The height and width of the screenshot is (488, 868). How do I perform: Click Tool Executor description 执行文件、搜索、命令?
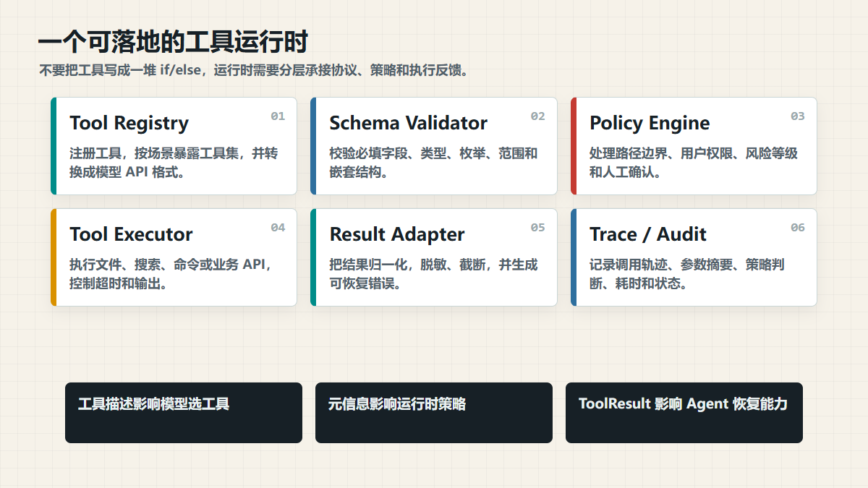click(171, 274)
